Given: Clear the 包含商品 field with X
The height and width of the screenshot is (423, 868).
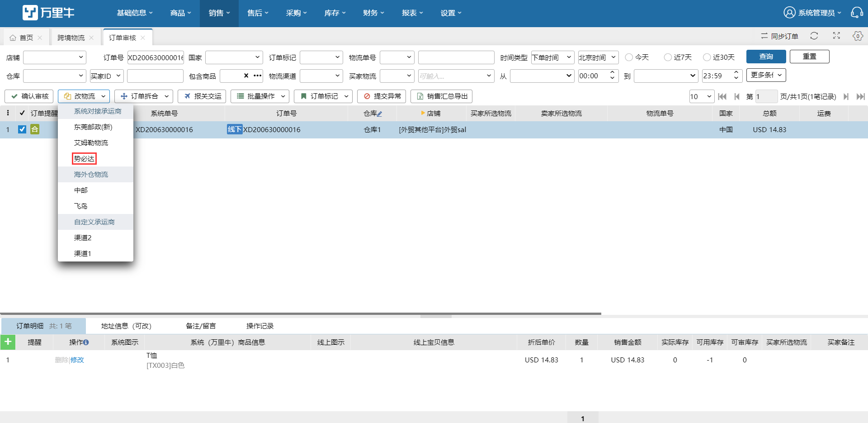Looking at the screenshot, I should click(x=246, y=76).
